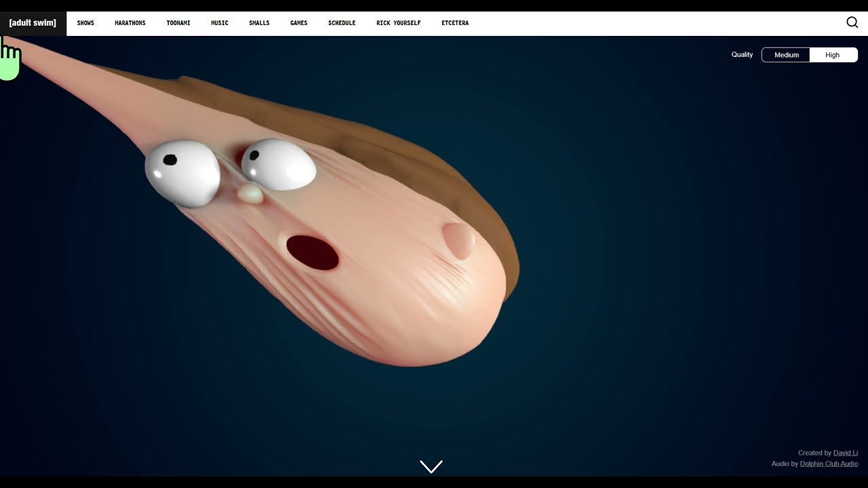Open Rick Yourself
Image resolution: width=868 pixels, height=488 pixels.
point(399,23)
